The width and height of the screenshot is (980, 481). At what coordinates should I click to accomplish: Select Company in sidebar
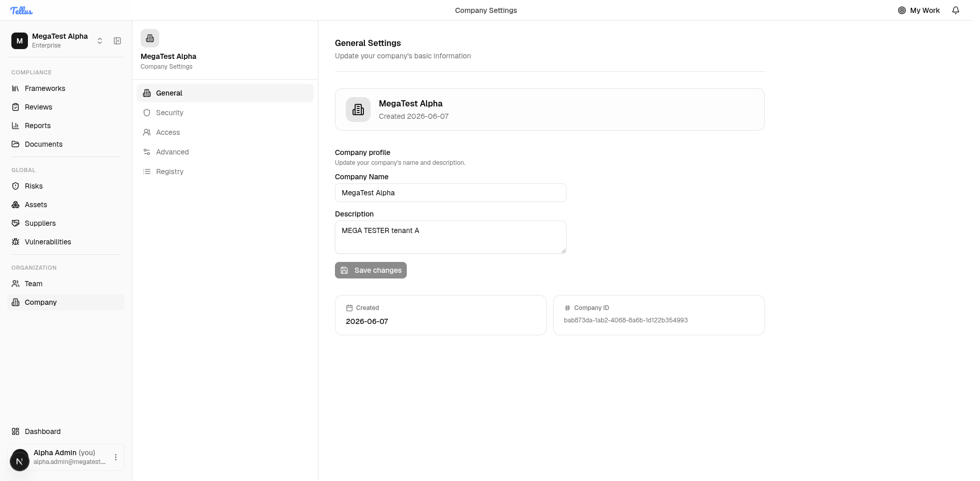click(x=66, y=302)
